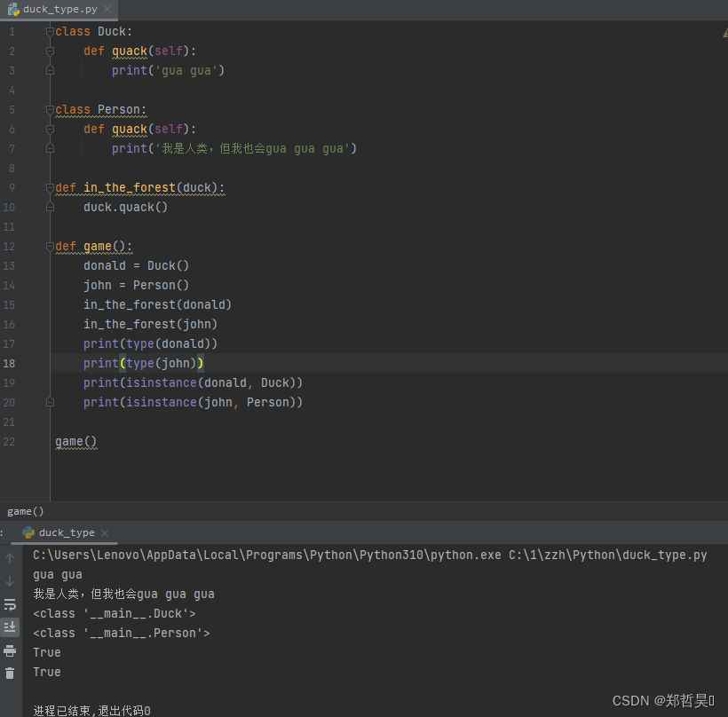Collapse the quack method on line 2
728x717 pixels.
coord(50,51)
